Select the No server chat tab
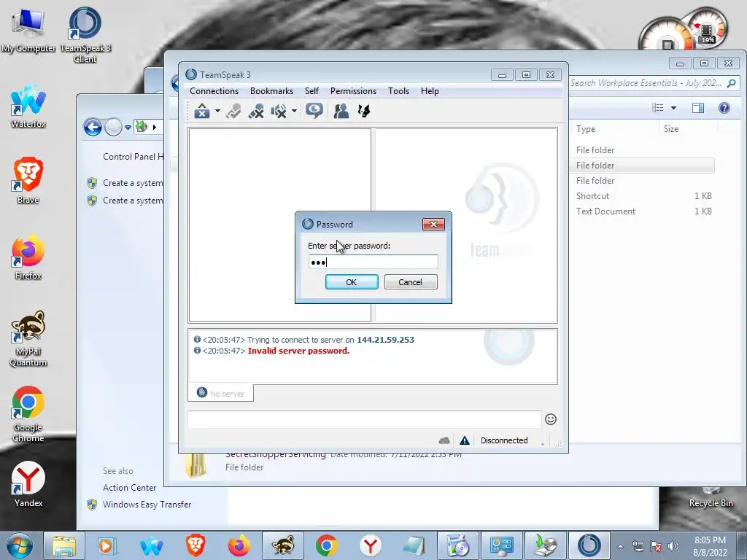This screenshot has width=747, height=560. pyautogui.click(x=221, y=393)
